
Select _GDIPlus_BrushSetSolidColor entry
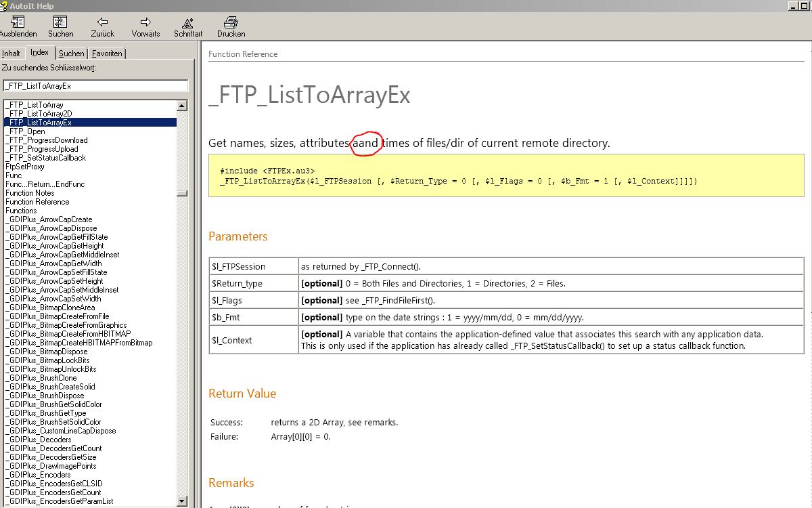[x=53, y=422]
